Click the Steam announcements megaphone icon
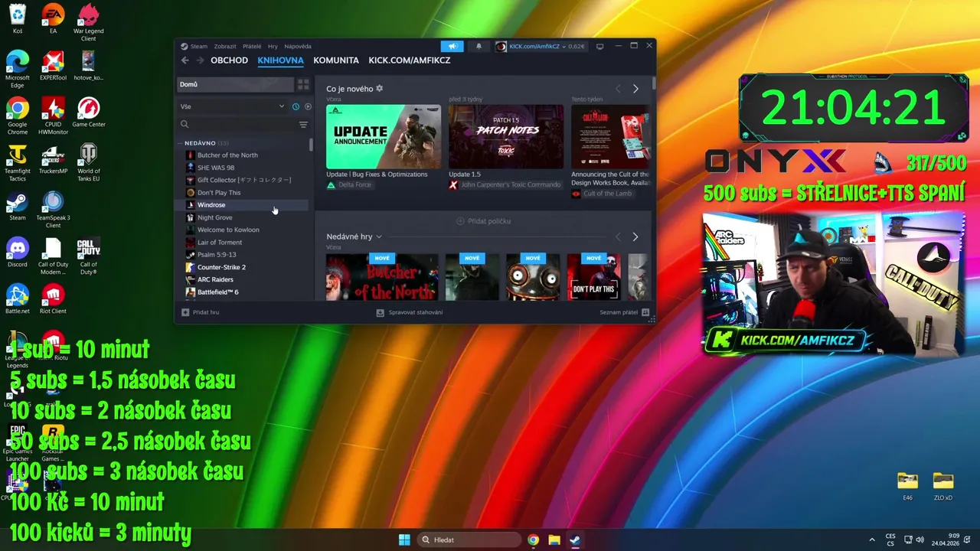This screenshot has width=980, height=551. [452, 46]
